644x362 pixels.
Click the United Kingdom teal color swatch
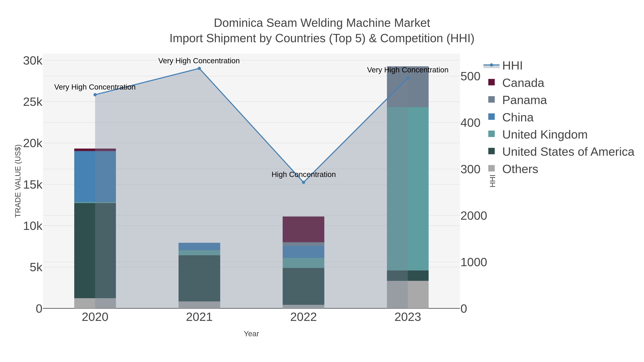point(492,134)
